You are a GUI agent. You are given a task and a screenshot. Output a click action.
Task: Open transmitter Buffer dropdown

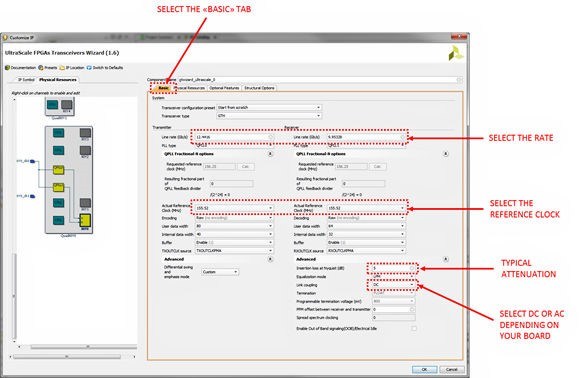pos(234,243)
